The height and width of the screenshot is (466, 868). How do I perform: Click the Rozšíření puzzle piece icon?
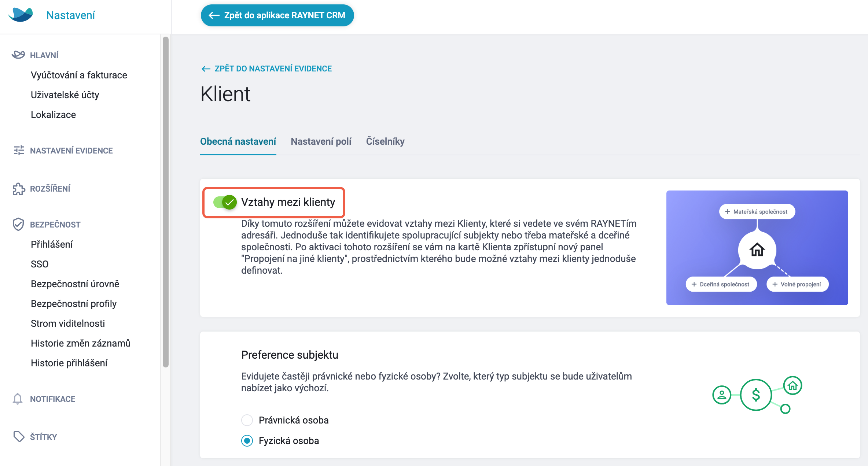pyautogui.click(x=19, y=189)
